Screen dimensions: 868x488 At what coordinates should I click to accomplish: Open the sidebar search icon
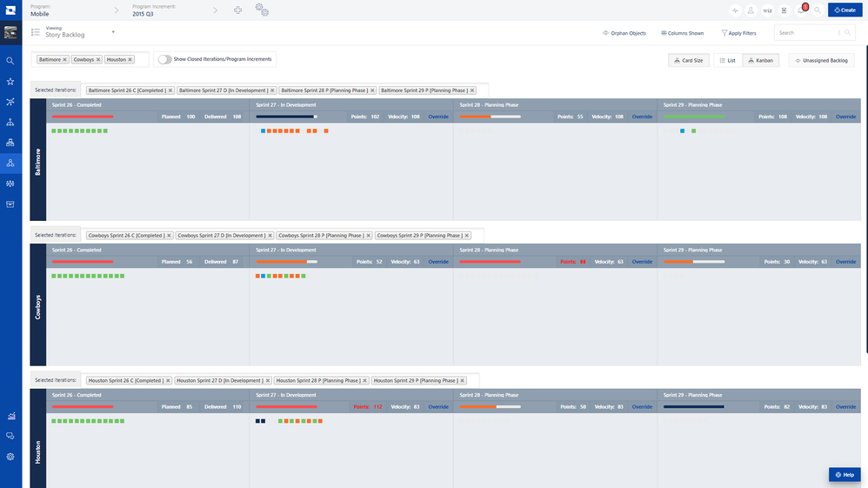(x=10, y=61)
